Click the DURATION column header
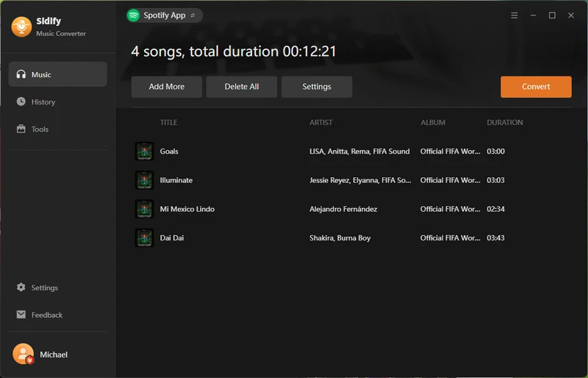 tap(505, 122)
